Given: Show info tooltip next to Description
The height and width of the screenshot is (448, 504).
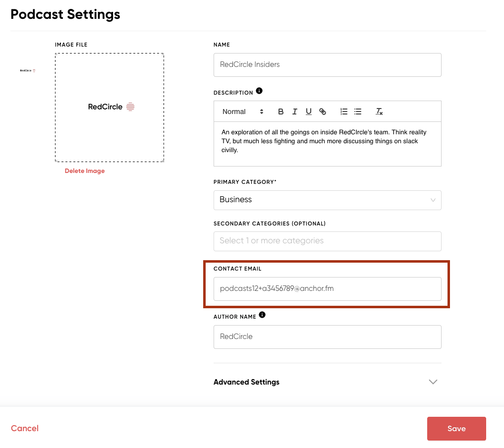Looking at the screenshot, I should click(x=259, y=91).
